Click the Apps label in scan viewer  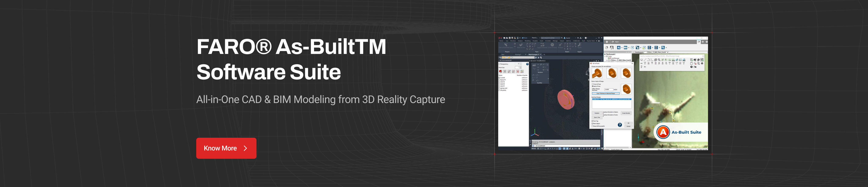(x=617, y=42)
